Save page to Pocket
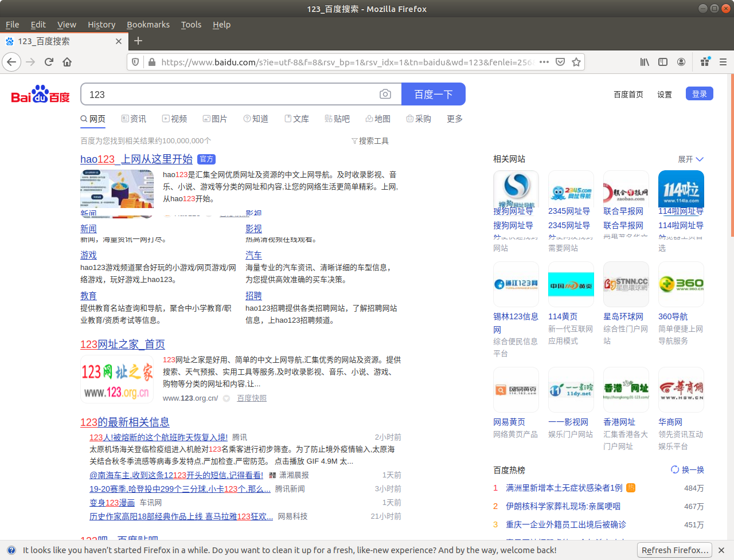Screen dimensions: 734x560 (560, 62)
